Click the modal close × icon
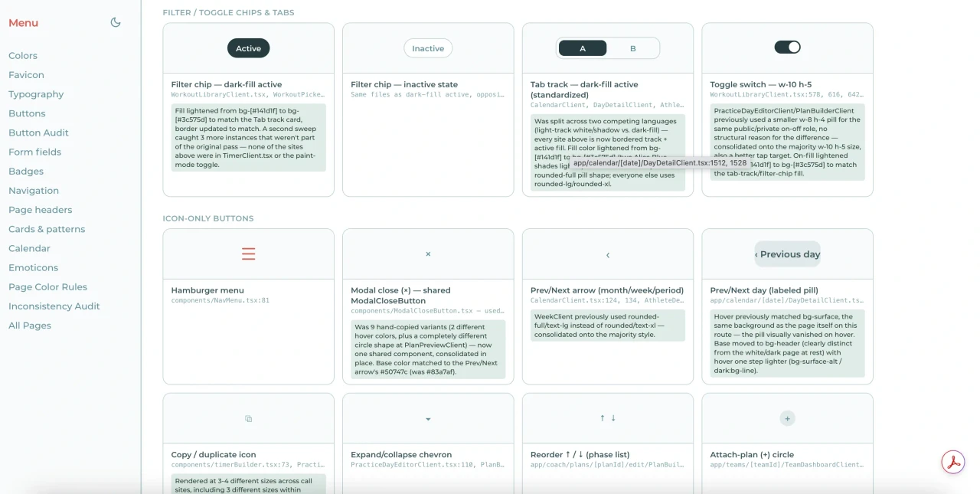This screenshot has width=980, height=494. 428,254
